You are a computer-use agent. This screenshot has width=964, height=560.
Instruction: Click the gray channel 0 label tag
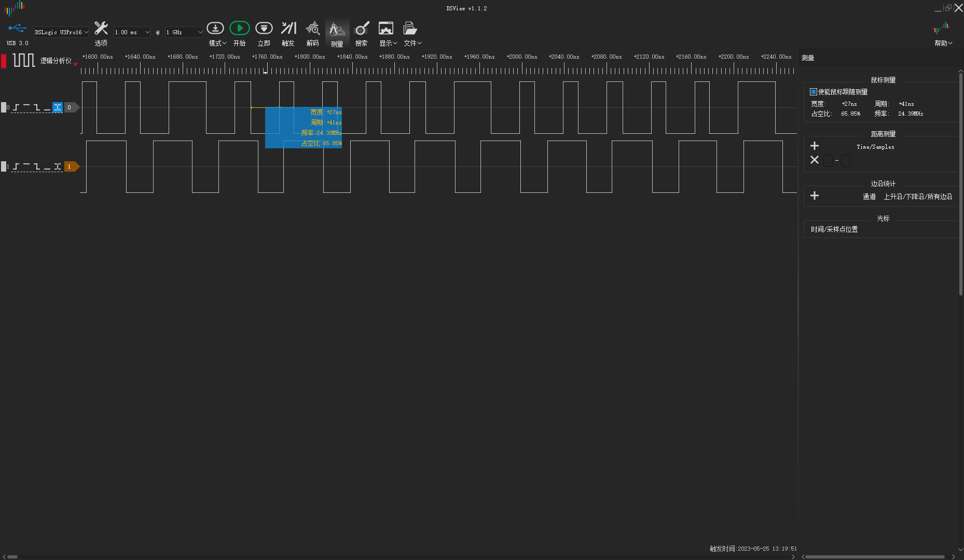[72, 107]
